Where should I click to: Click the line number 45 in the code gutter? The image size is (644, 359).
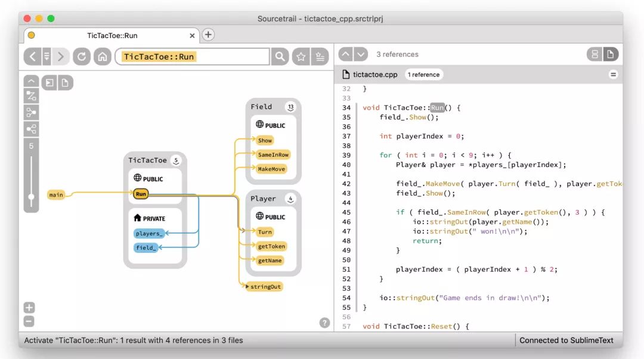[346, 212]
